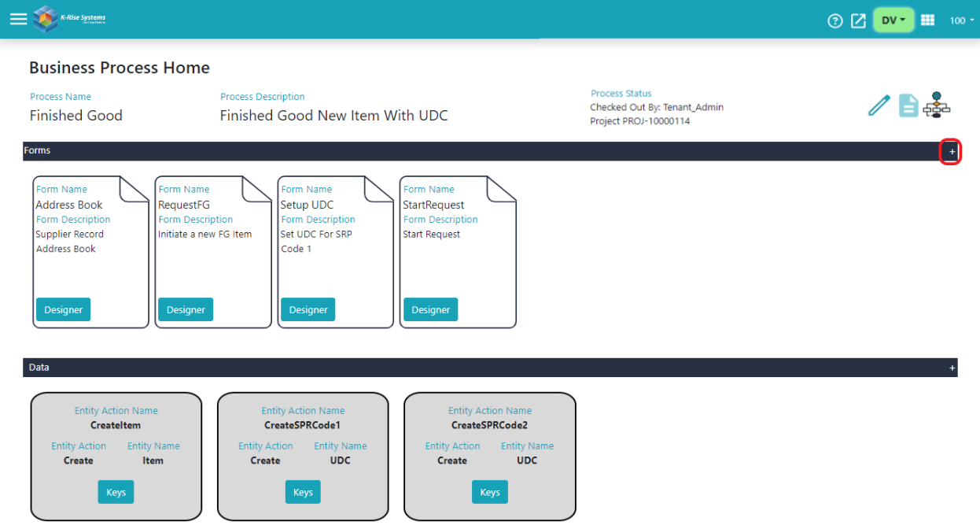Click the help question mark icon

point(834,20)
